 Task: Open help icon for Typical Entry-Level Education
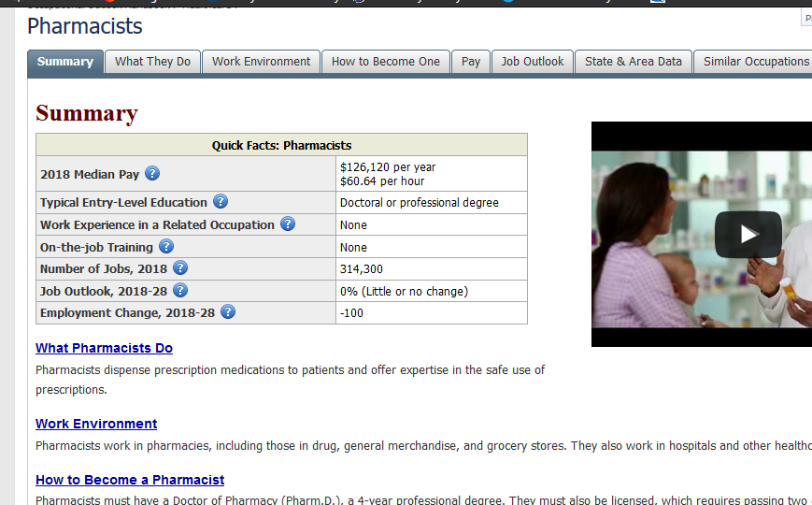(x=221, y=201)
